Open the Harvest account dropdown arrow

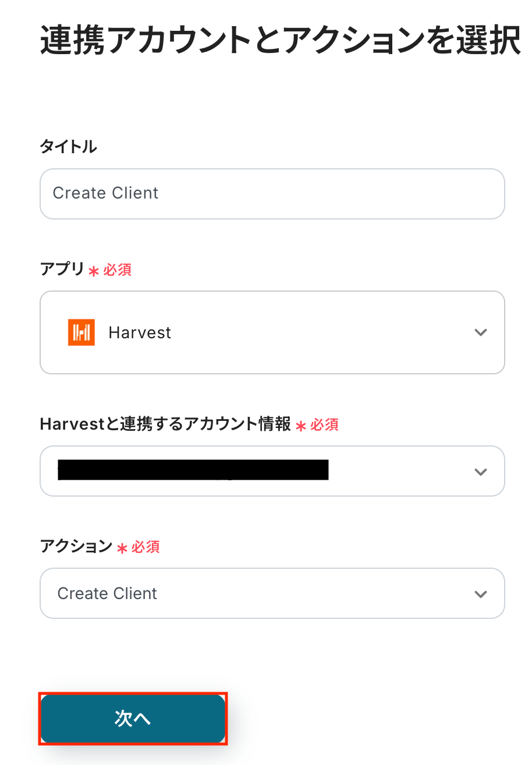[480, 472]
